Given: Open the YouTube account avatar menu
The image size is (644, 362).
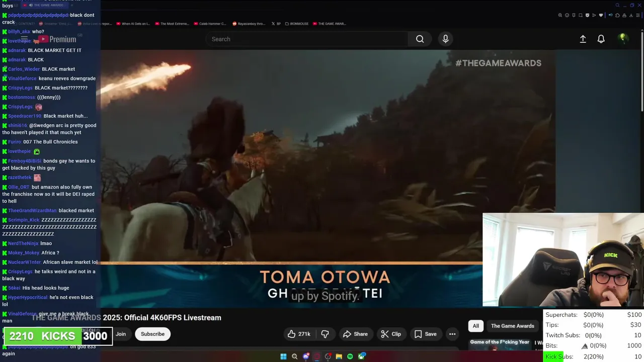Looking at the screenshot, I should (x=623, y=39).
